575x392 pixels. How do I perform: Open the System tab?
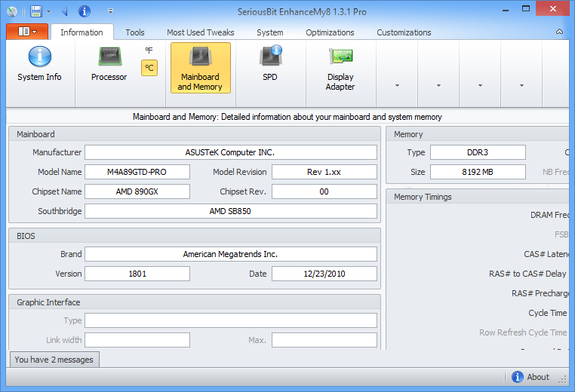pyautogui.click(x=270, y=32)
